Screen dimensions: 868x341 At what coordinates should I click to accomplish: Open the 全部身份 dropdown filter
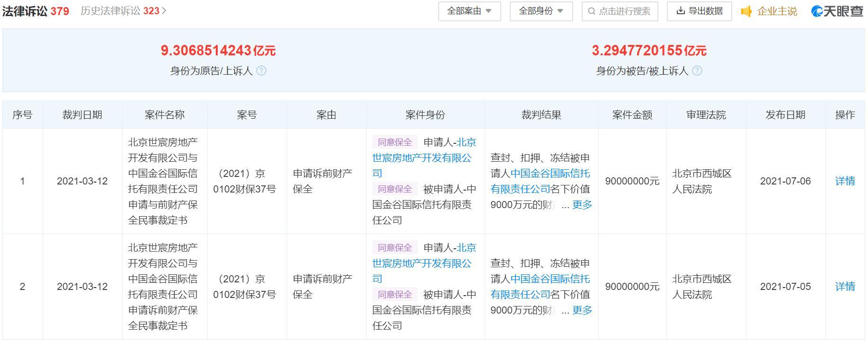click(541, 11)
